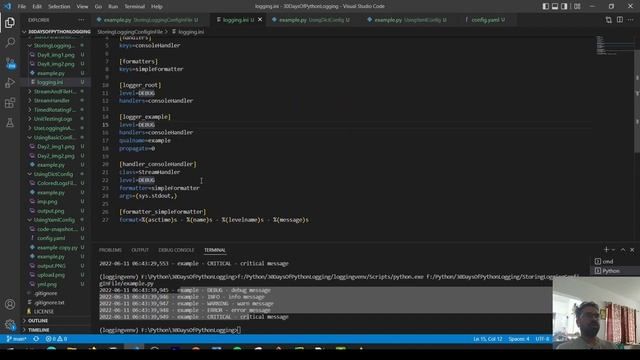Switch to the Output panel tab
This screenshot has width=640, height=360.
coord(140,250)
